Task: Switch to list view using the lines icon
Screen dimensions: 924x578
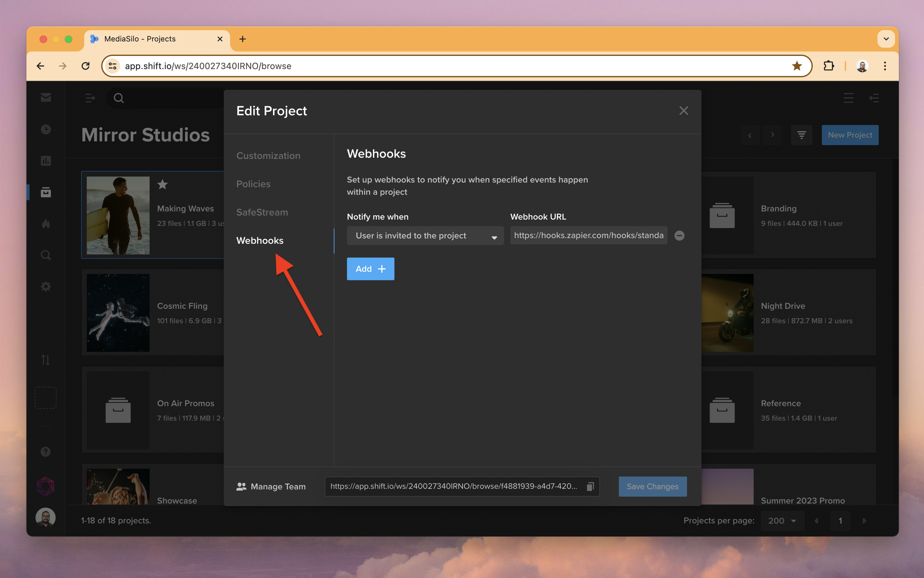Action: pyautogui.click(x=848, y=98)
